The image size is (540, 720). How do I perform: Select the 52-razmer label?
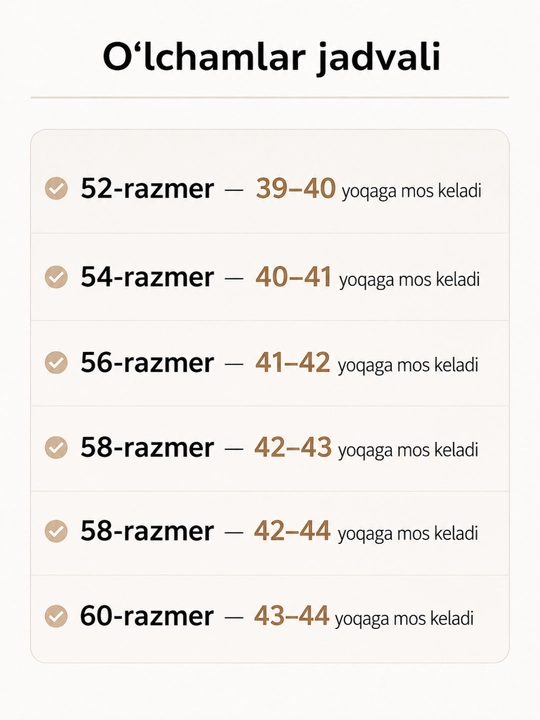[147, 188]
